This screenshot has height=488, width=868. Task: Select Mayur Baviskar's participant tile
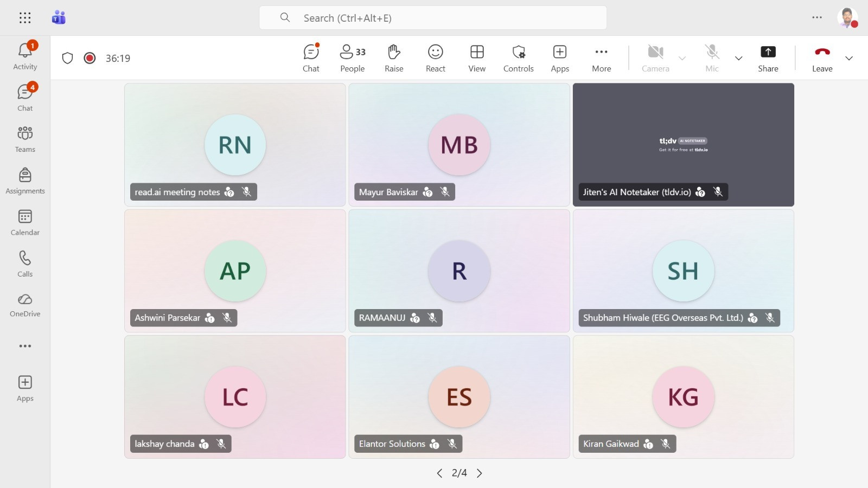(459, 144)
